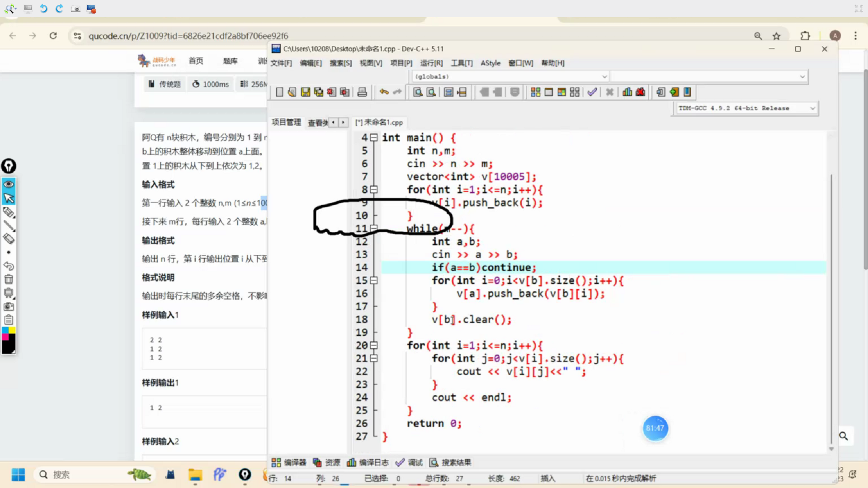The width and height of the screenshot is (868, 488).
Task: Click the syntax check checkmark icon
Action: [x=592, y=92]
